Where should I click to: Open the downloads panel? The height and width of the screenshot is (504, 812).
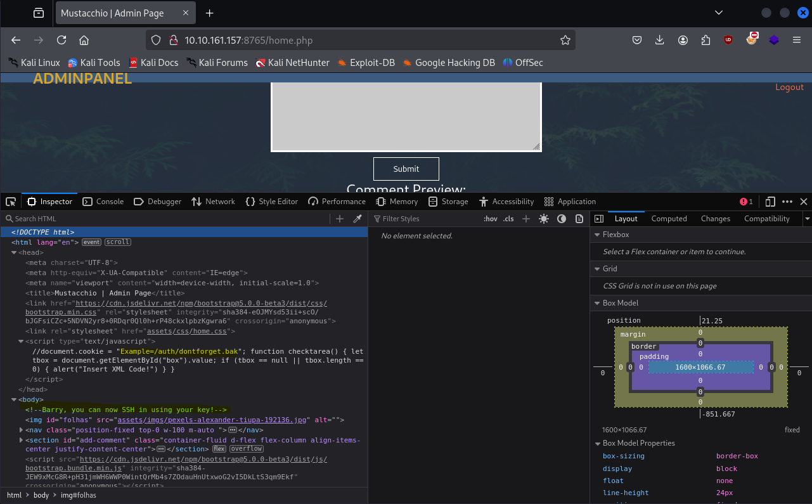click(x=660, y=40)
